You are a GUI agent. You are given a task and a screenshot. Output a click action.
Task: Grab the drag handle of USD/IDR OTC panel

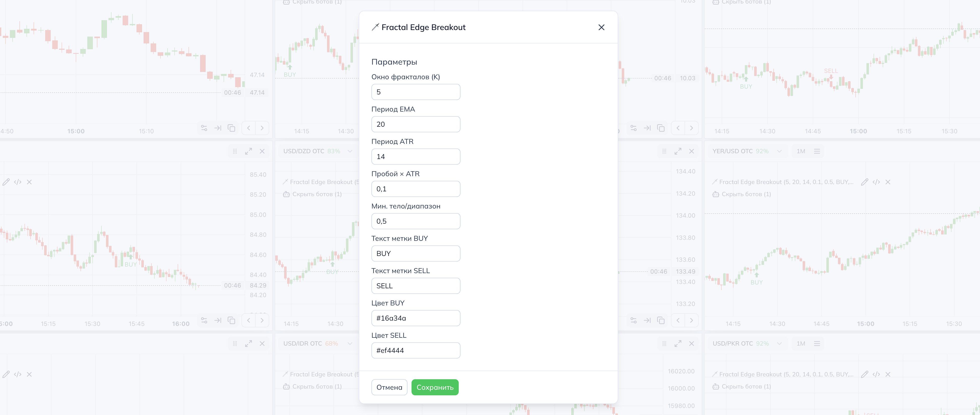pyautogui.click(x=664, y=343)
